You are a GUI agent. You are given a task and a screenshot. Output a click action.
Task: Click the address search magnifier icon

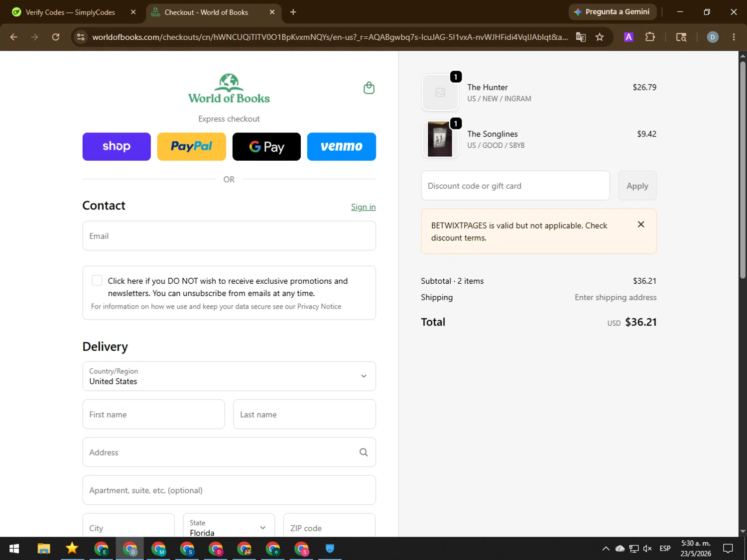(364, 452)
